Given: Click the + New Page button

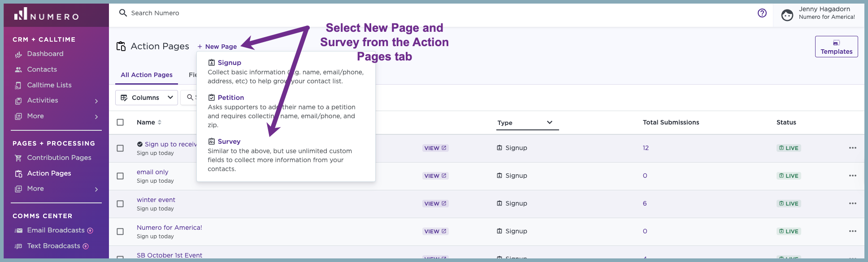Looking at the screenshot, I should tap(217, 47).
